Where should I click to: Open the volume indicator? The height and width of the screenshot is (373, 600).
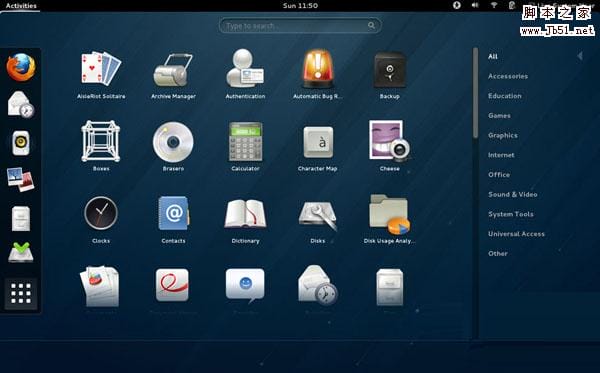[x=475, y=5]
